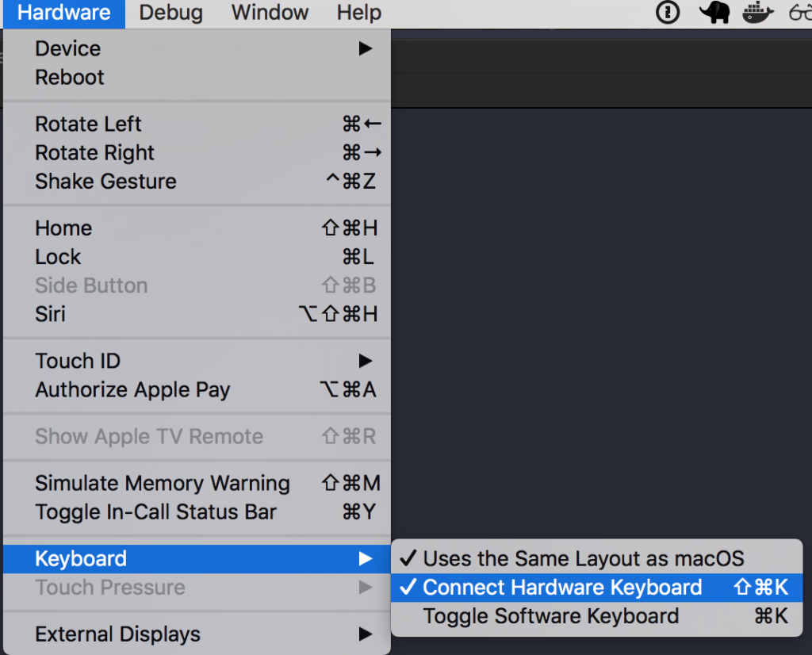The height and width of the screenshot is (655, 812).
Task: Choose Shake Gesture
Action: coord(197,182)
